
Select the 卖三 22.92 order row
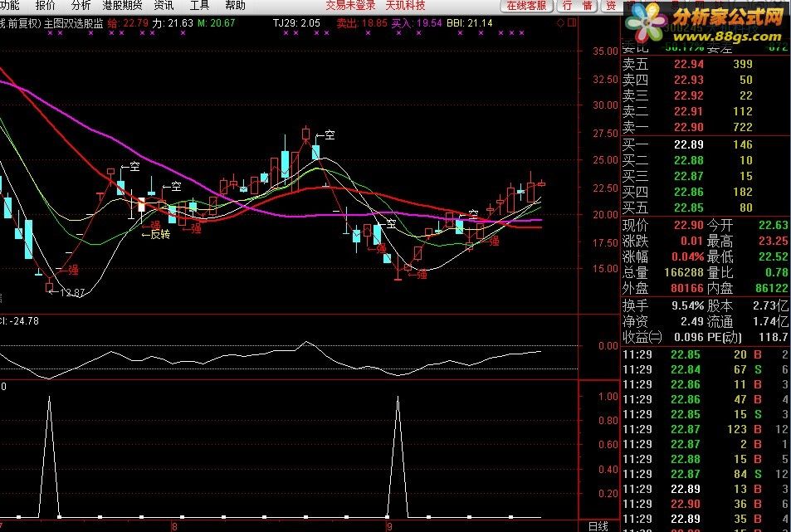(x=705, y=95)
